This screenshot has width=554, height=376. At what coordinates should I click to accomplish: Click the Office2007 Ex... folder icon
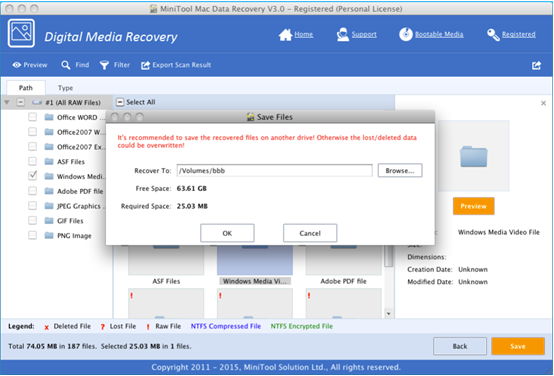(x=49, y=147)
